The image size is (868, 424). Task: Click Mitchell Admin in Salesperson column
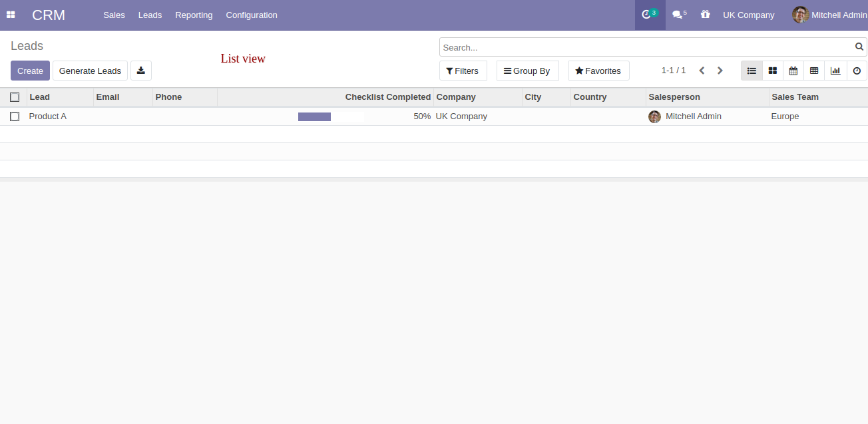tap(694, 116)
